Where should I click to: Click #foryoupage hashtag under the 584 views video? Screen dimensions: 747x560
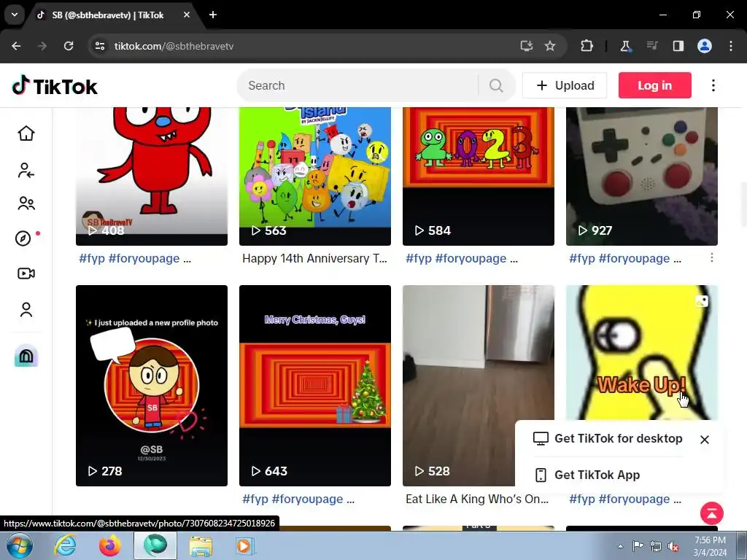click(x=471, y=259)
